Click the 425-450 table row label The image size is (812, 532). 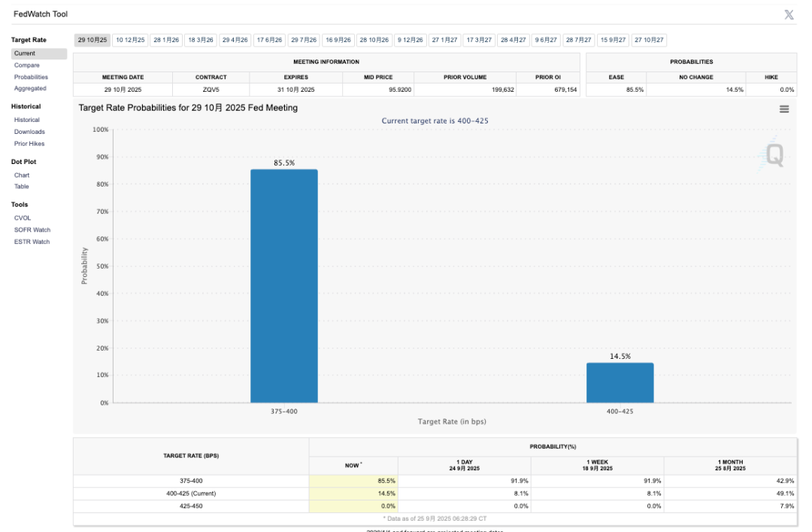[x=191, y=506]
